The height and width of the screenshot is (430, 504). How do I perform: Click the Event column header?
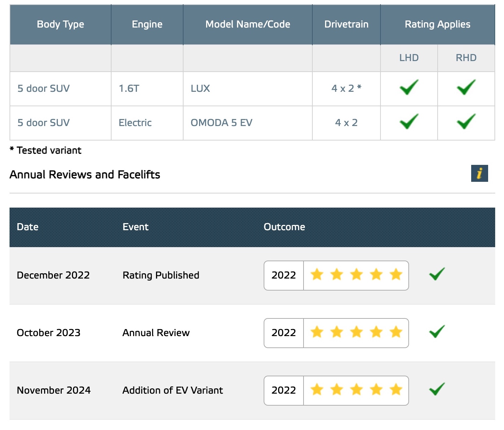click(136, 227)
